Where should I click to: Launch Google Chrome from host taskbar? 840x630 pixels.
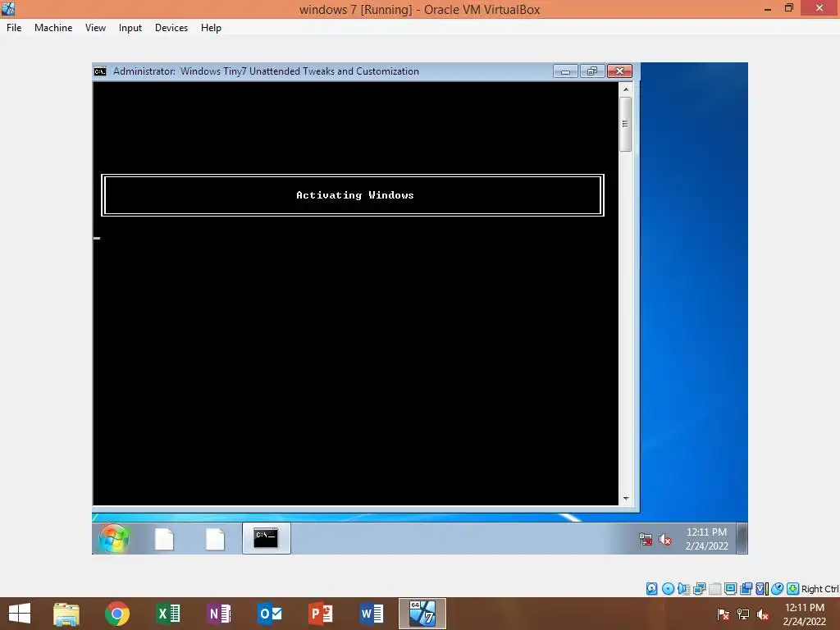point(117,614)
